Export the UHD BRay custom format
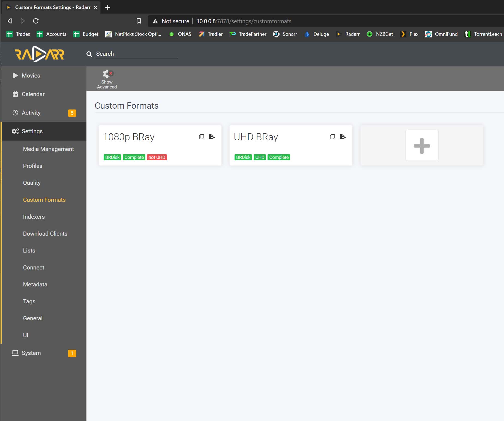 click(343, 137)
